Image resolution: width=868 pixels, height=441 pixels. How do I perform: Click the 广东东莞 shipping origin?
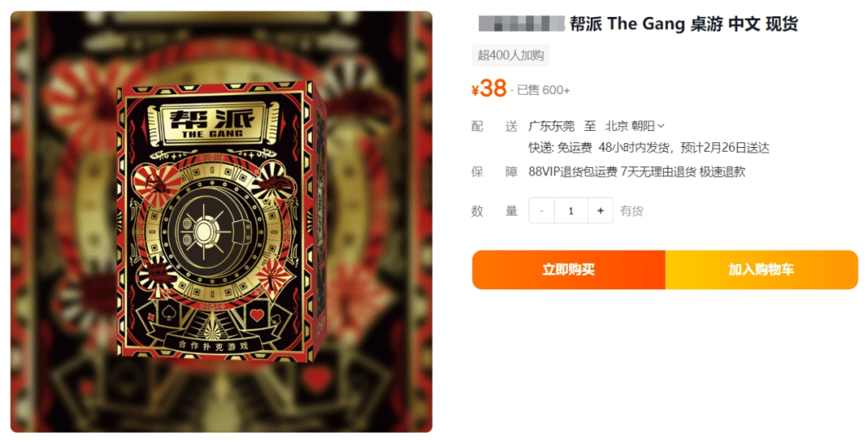click(551, 126)
